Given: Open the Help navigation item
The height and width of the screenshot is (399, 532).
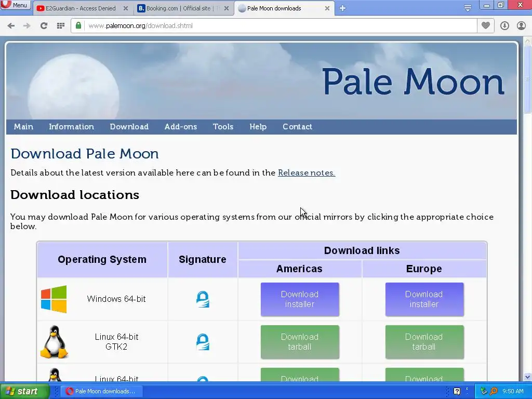Looking at the screenshot, I should click(258, 127).
